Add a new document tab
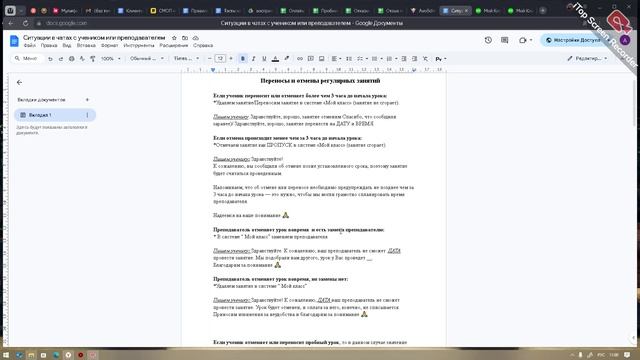The height and width of the screenshot is (360, 640). pos(87,100)
